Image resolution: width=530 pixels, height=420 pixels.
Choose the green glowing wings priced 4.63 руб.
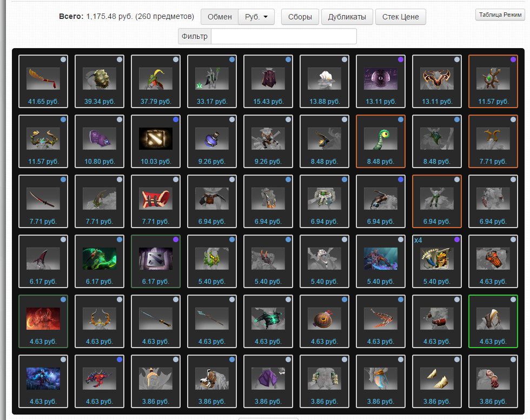[268, 321]
